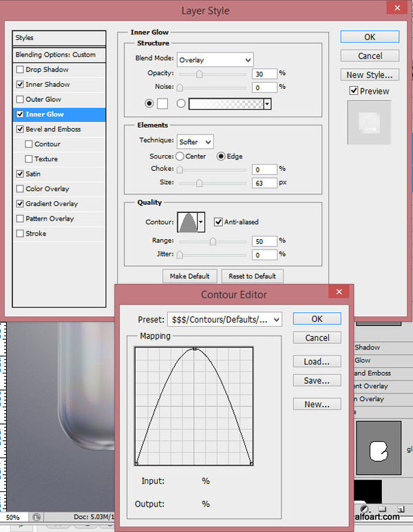Click Cancel in the Layer Style dialog

pyautogui.click(x=370, y=56)
